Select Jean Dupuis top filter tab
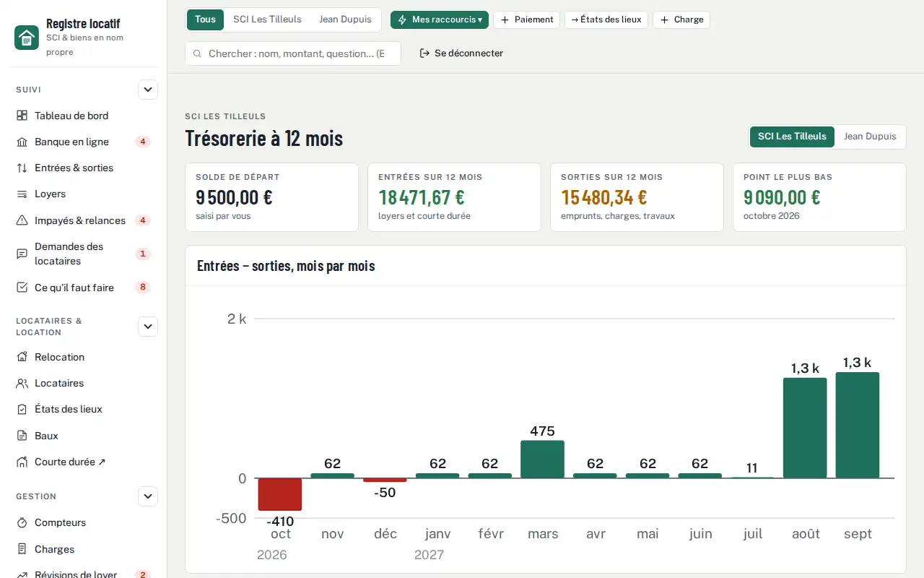The height and width of the screenshot is (578, 924). tap(345, 20)
